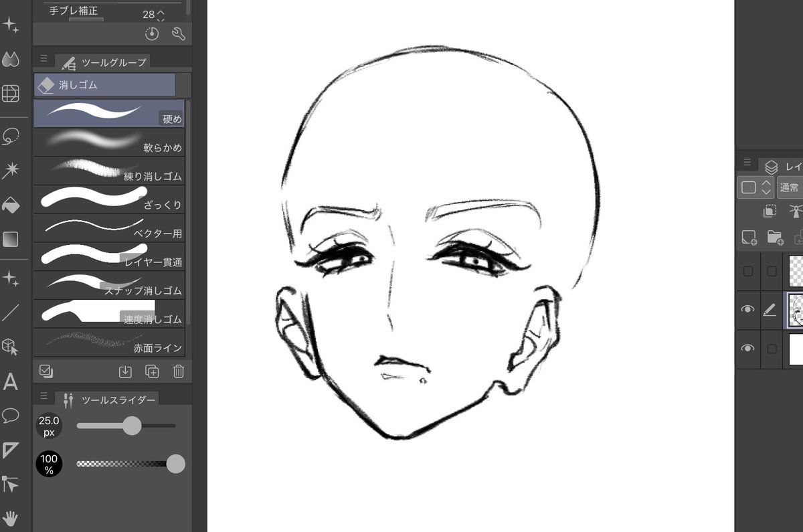Open layer panel hamburger menu
803x532 pixels.
point(747,162)
